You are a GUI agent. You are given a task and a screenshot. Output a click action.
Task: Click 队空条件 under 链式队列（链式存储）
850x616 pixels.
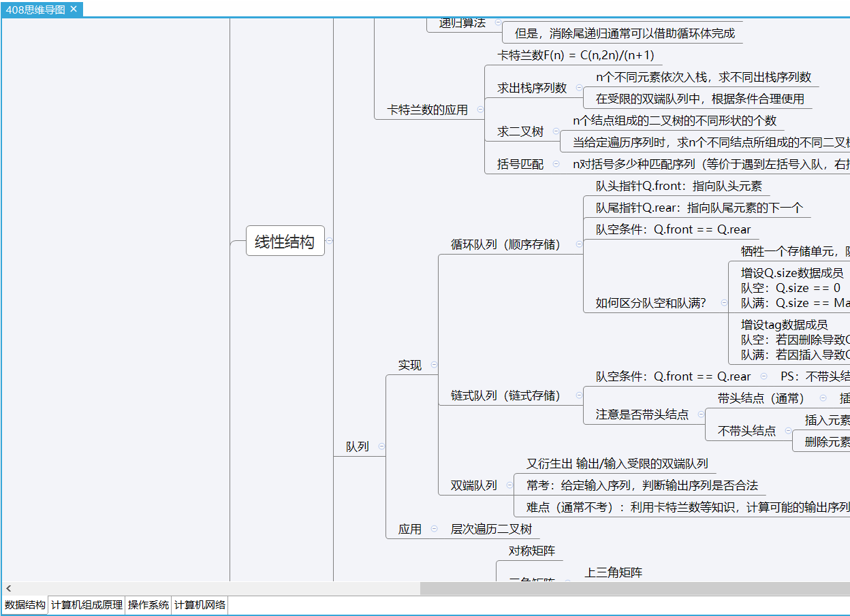click(x=673, y=376)
